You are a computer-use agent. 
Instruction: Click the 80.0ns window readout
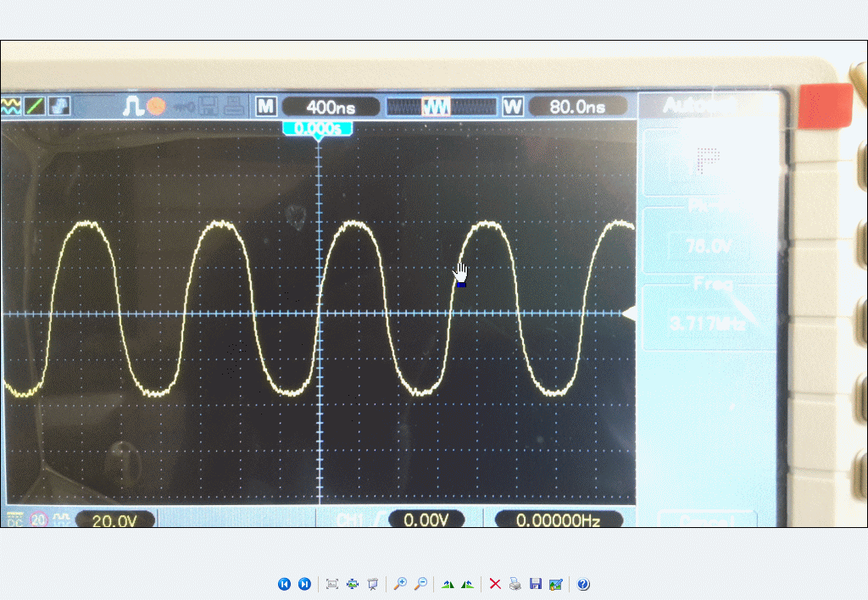pos(577,107)
